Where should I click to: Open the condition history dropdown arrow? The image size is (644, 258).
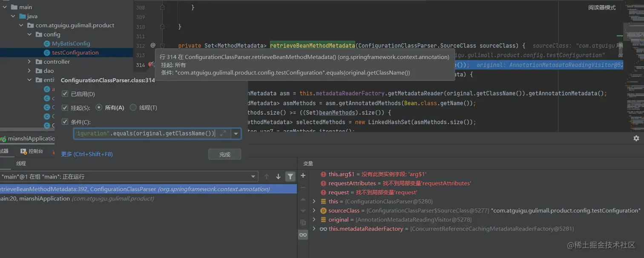coord(236,134)
